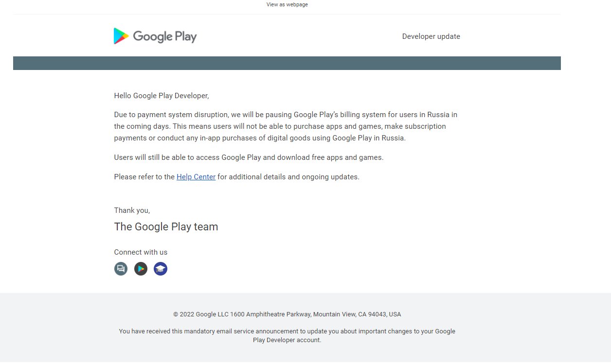The height and width of the screenshot is (364, 611).
Task: Click the Google Play wordmark in header
Action: point(165,37)
